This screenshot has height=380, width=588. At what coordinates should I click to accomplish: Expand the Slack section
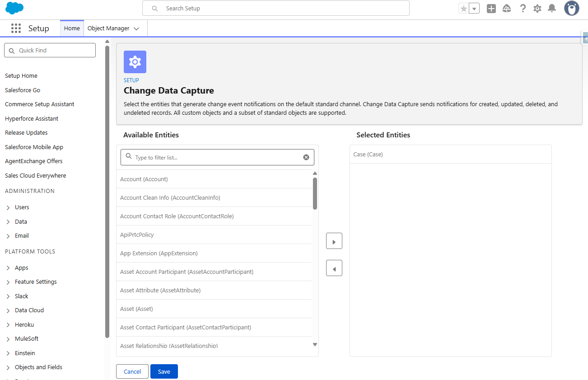pyautogui.click(x=8, y=296)
